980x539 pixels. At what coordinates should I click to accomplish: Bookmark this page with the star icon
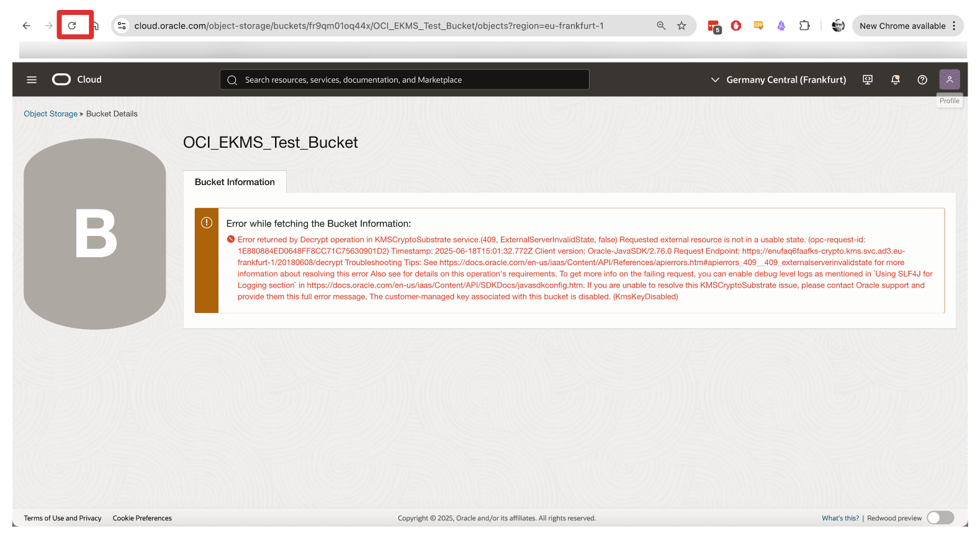(681, 25)
